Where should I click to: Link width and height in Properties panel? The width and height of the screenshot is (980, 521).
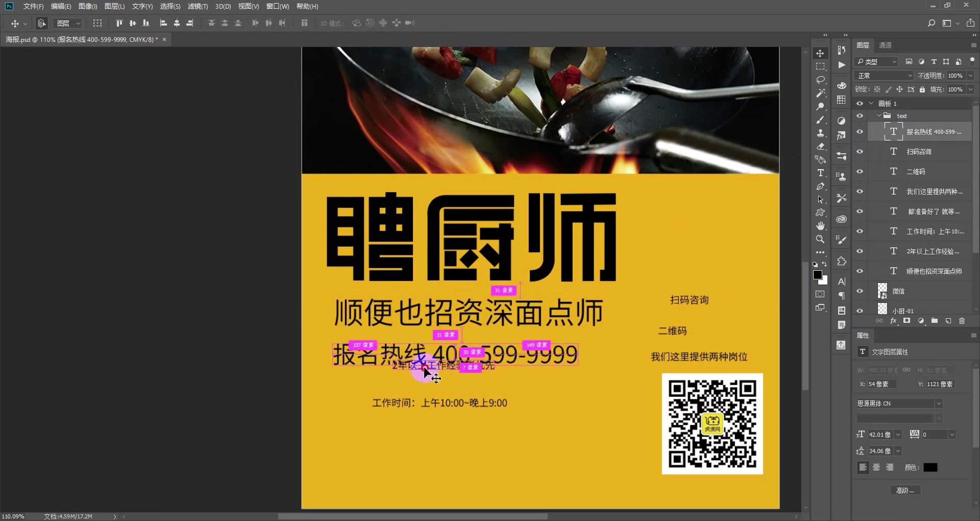(x=907, y=370)
